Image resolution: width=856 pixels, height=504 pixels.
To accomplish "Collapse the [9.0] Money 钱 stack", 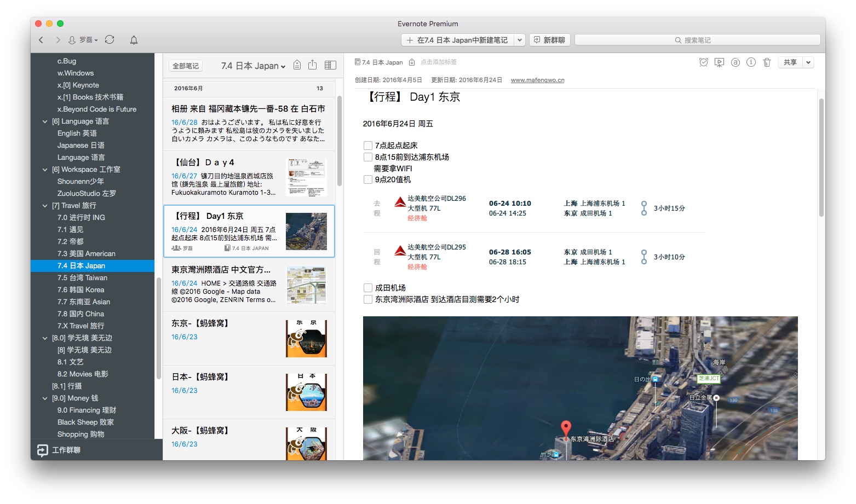I will [x=45, y=398].
